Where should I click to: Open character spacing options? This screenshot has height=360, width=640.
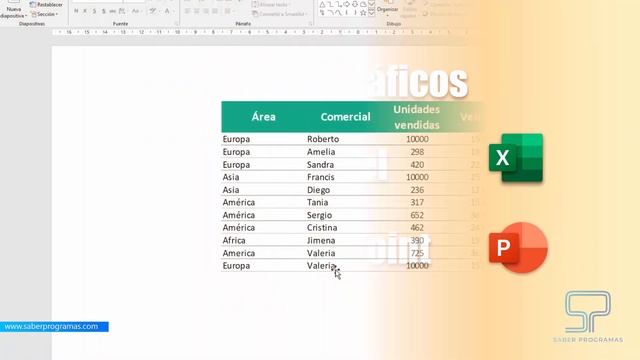point(122,11)
